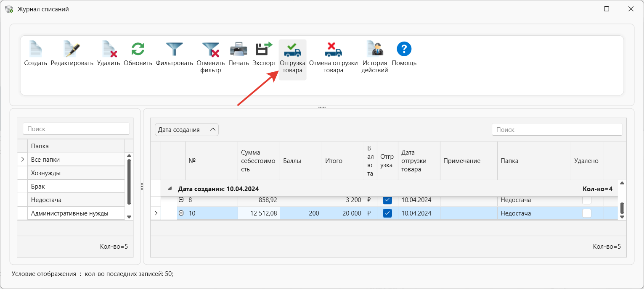Screen dimensions: 644x289
Task: Click the Удалено column header
Action: [587, 161]
